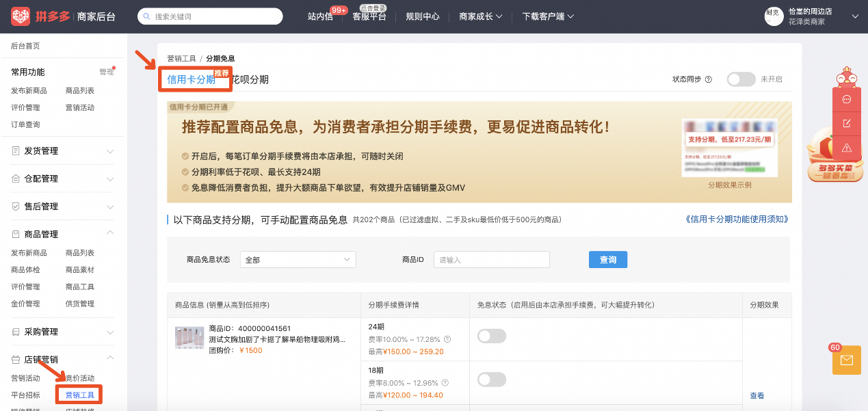Viewport: 868px width, 411px height.
Task: Click the 营销工具 breadcrumb link
Action: point(181,59)
